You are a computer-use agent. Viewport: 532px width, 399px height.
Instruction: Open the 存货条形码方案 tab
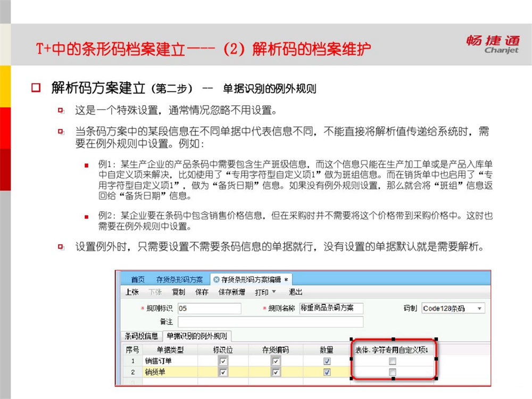[179, 280]
